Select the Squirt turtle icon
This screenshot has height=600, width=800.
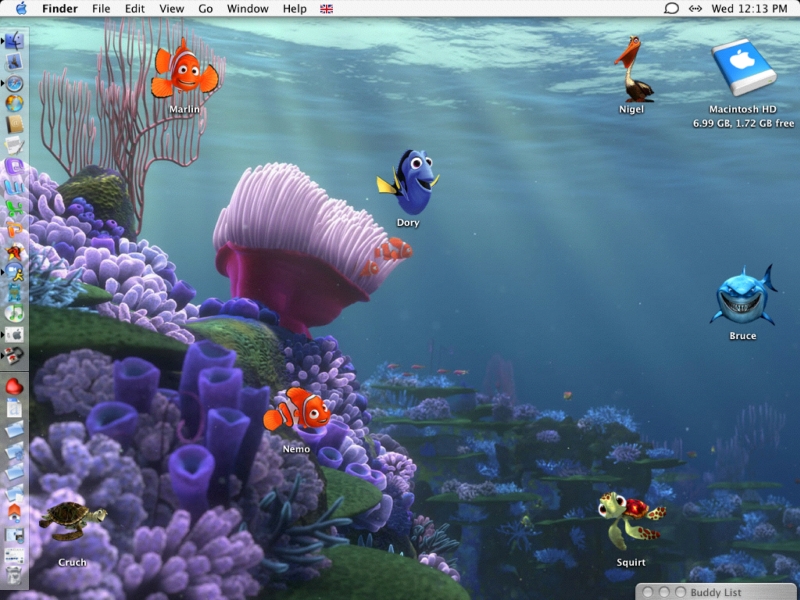tap(631, 520)
